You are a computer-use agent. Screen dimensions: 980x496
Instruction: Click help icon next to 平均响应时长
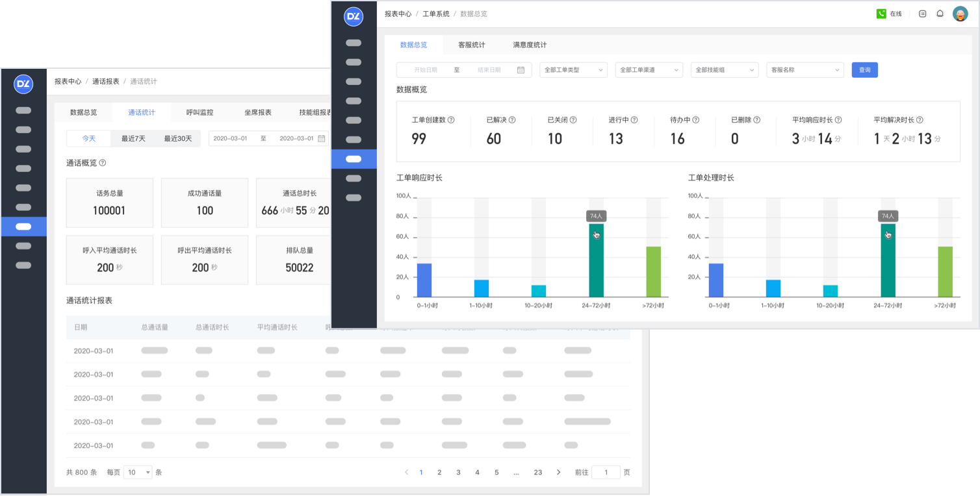[838, 120]
